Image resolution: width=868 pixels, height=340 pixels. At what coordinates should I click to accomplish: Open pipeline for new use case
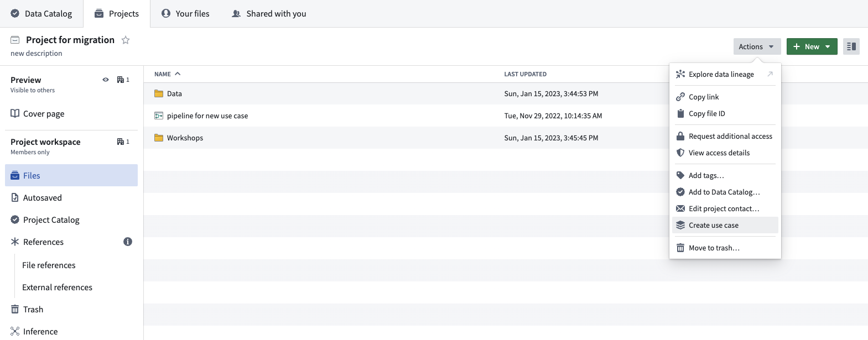point(207,116)
